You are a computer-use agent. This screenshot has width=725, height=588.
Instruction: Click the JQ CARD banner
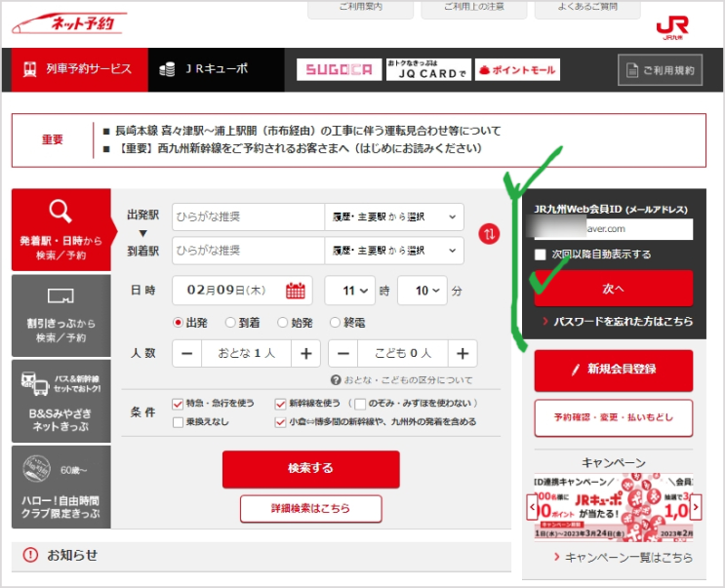pos(428,70)
